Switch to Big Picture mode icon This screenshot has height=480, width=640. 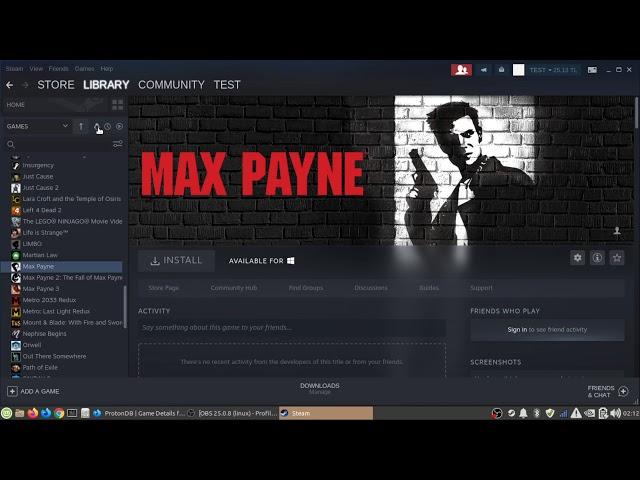592,70
